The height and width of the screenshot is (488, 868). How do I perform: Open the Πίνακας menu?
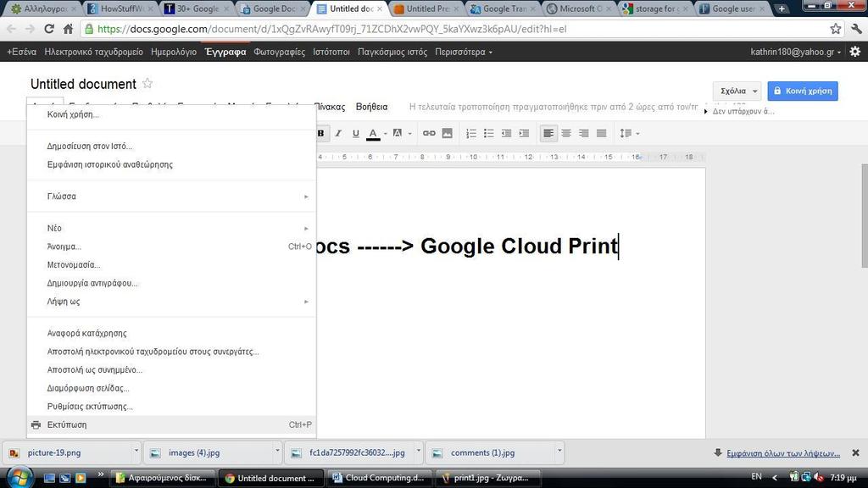(x=330, y=107)
